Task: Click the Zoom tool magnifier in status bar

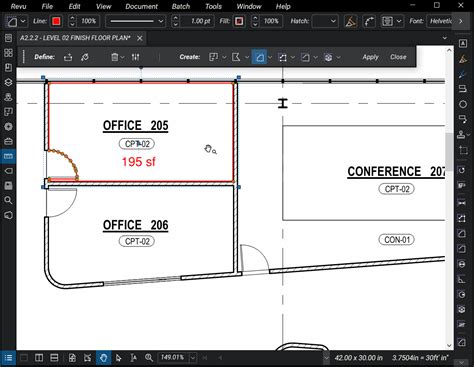Action: coord(149,358)
